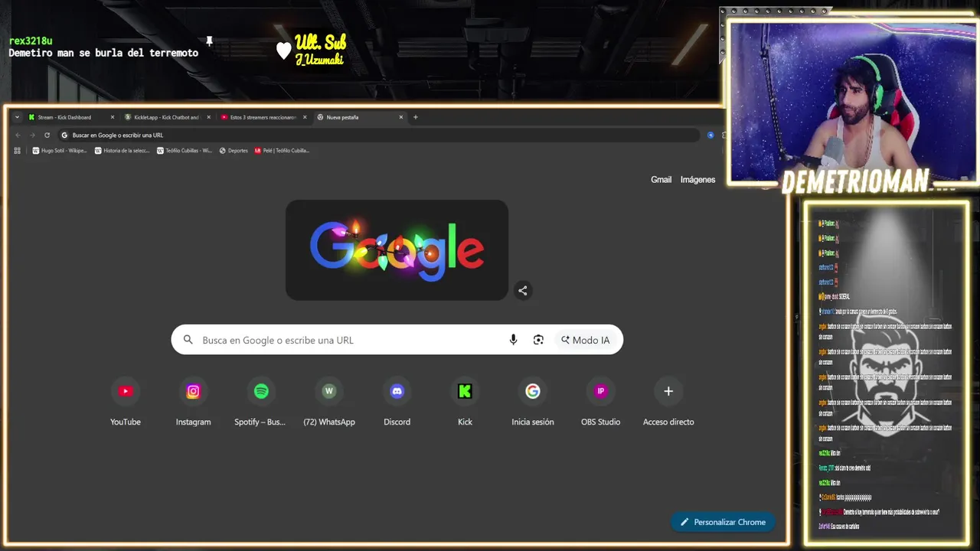Viewport: 980px width, 551px height.
Task: Open Google Lens image search icon
Action: pyautogui.click(x=538, y=340)
